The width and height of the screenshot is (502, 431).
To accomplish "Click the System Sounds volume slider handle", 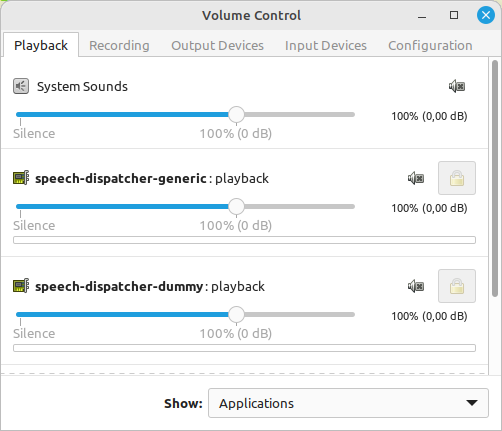I will tap(236, 115).
